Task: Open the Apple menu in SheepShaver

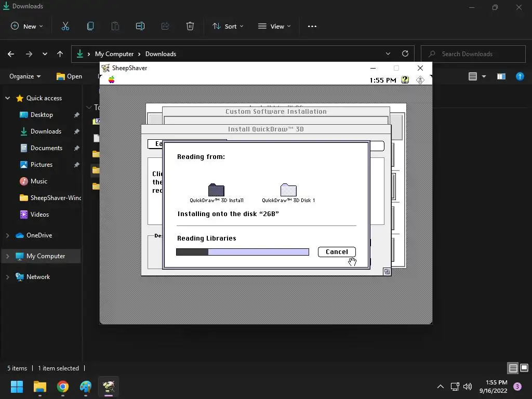Action: pos(111,79)
